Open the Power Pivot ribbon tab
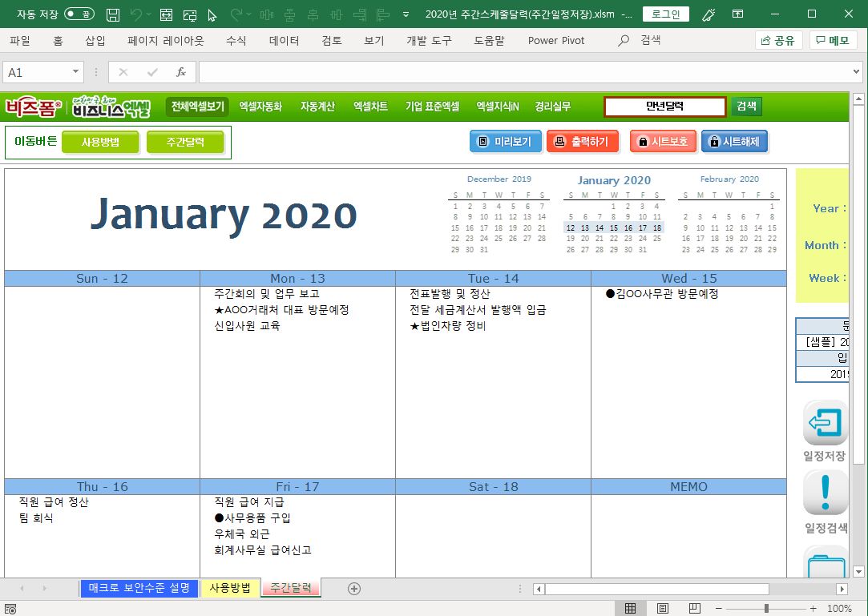 tap(555, 40)
